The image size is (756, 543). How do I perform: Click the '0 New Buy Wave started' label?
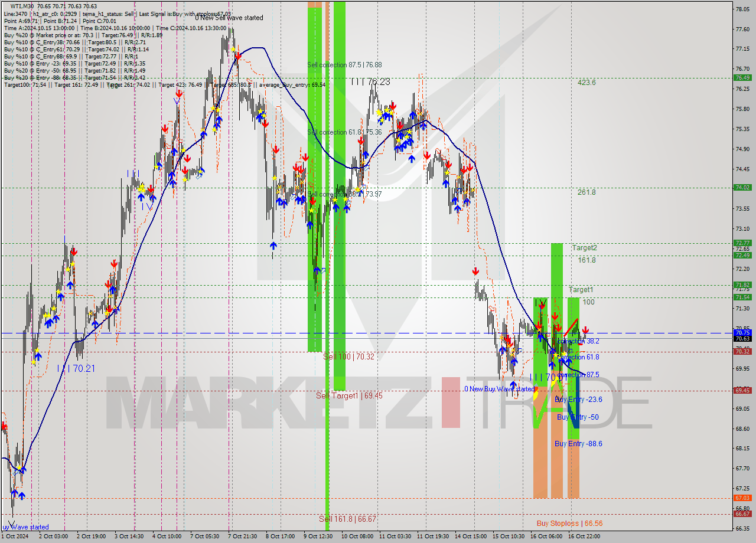[499, 389]
